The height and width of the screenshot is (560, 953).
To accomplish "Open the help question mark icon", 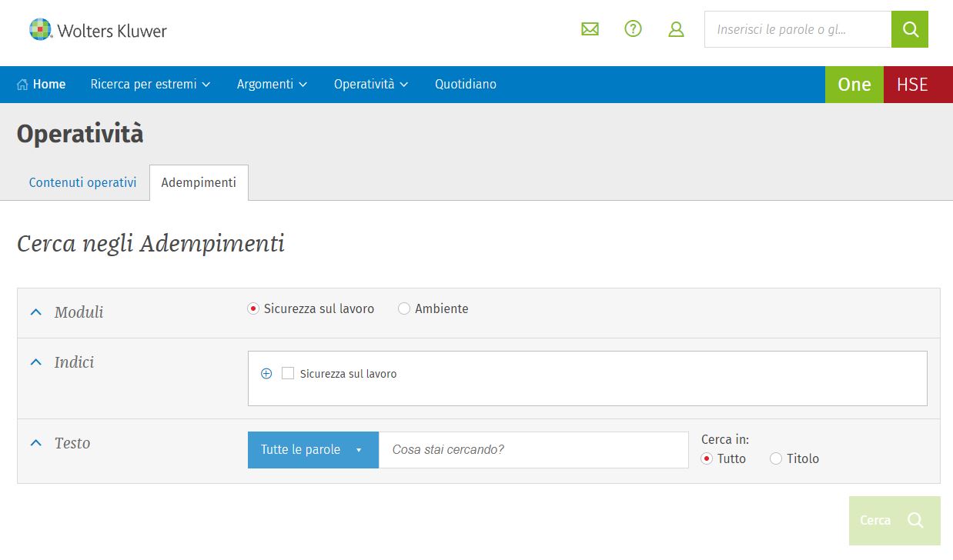I will coord(633,29).
